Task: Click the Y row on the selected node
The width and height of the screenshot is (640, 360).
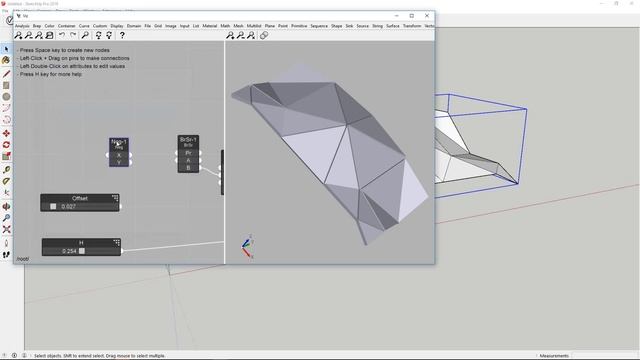Action: point(119,162)
